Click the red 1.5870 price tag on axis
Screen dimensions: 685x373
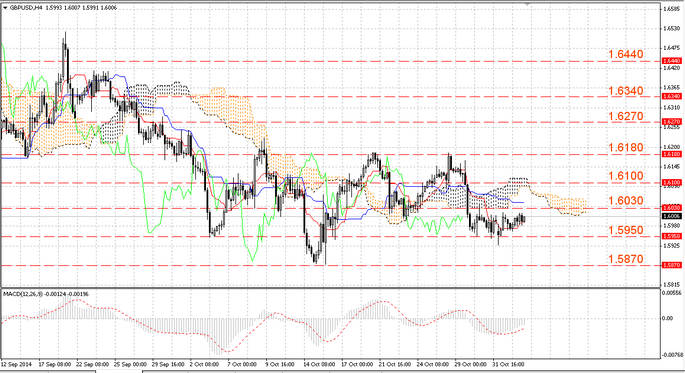[x=672, y=265]
